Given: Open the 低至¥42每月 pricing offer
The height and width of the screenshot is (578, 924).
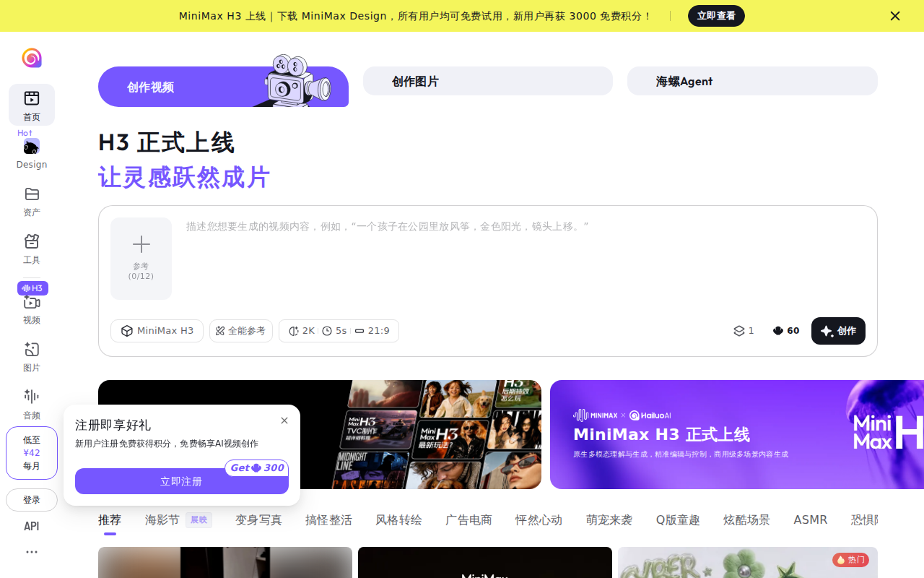Looking at the screenshot, I should (x=32, y=453).
